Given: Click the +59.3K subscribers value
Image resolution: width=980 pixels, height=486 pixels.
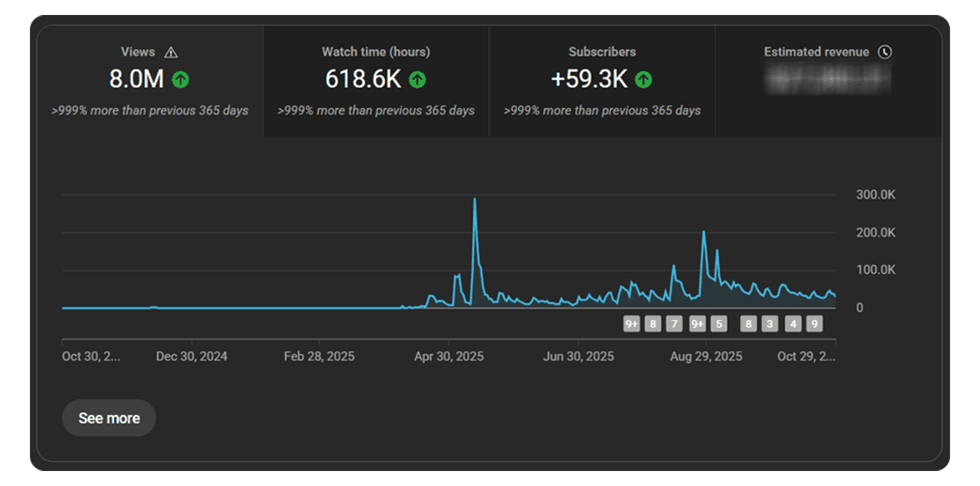Looking at the screenshot, I should coord(589,79).
